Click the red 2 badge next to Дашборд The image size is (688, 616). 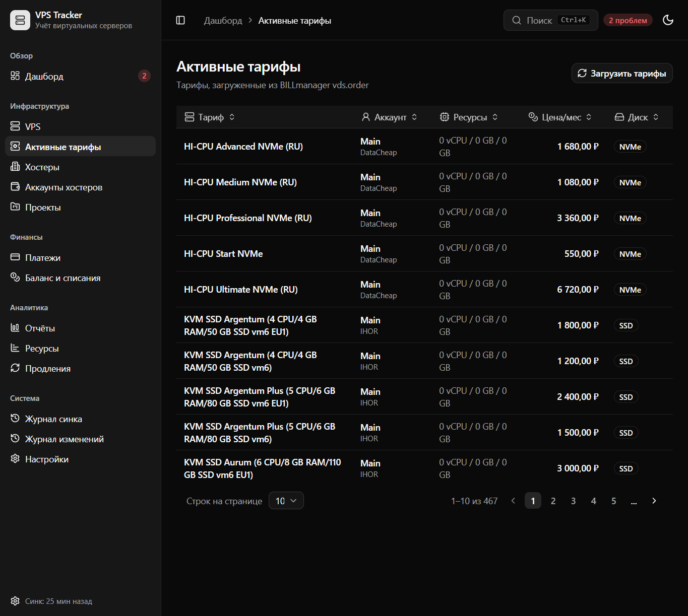tap(144, 76)
